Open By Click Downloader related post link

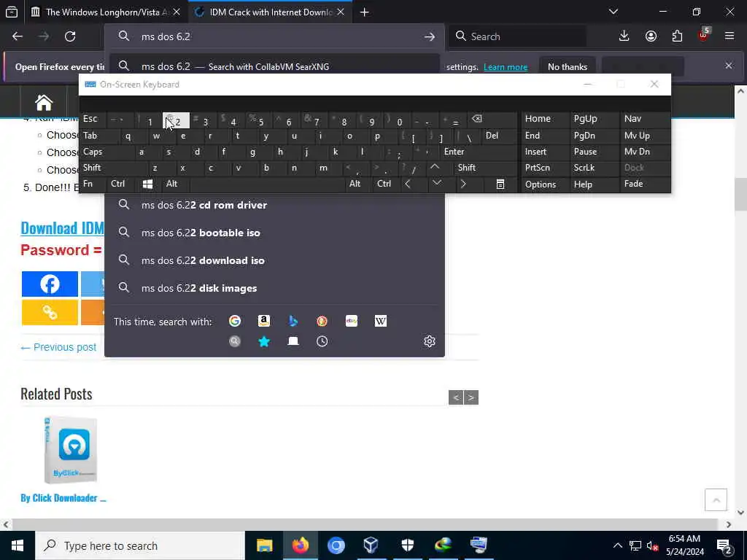(63, 498)
